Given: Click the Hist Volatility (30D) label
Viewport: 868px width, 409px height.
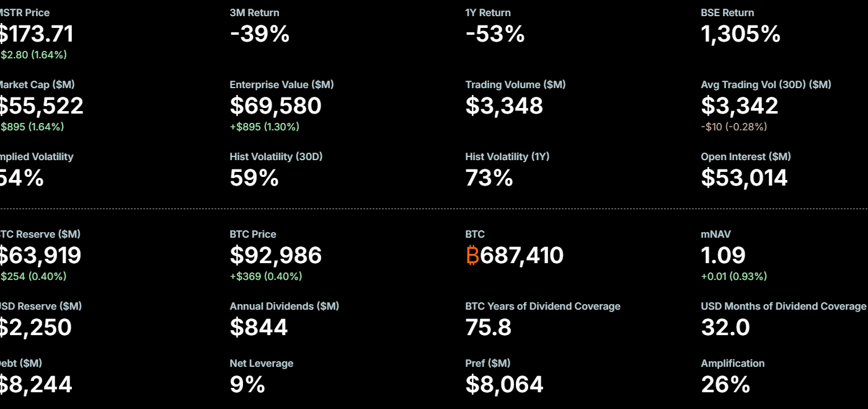Looking at the screenshot, I should [x=276, y=156].
